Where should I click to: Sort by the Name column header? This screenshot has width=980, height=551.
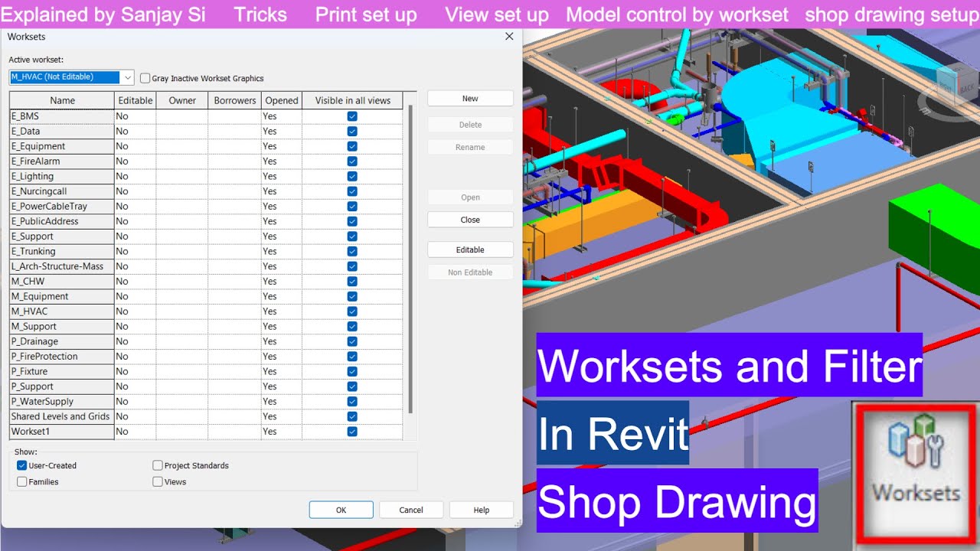tap(62, 100)
